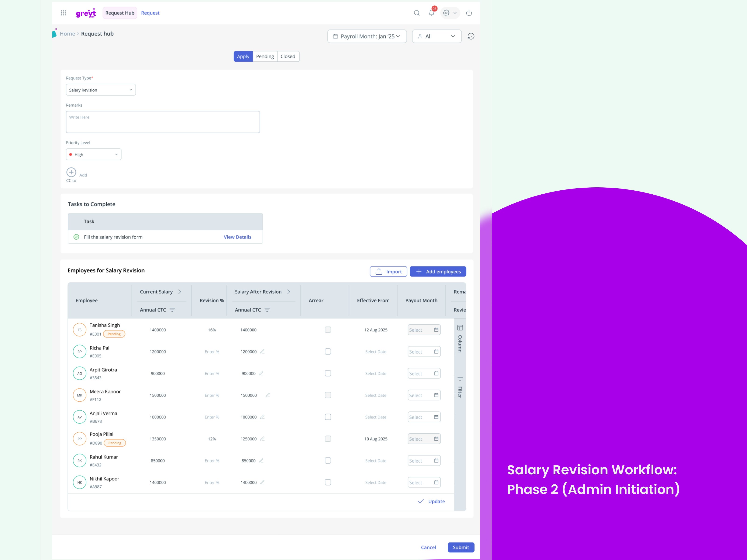Click the Add CC plus icon
Viewport: 747px width, 560px height.
(x=71, y=172)
